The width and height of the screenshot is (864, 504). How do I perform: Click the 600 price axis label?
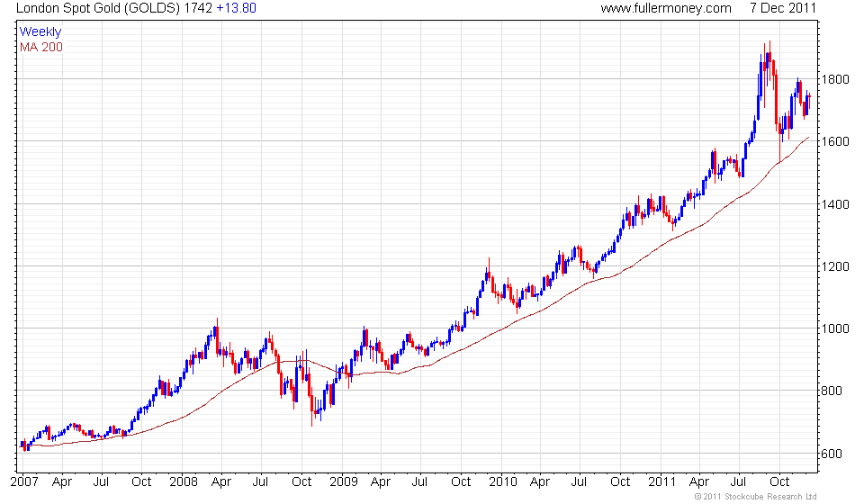click(x=832, y=454)
